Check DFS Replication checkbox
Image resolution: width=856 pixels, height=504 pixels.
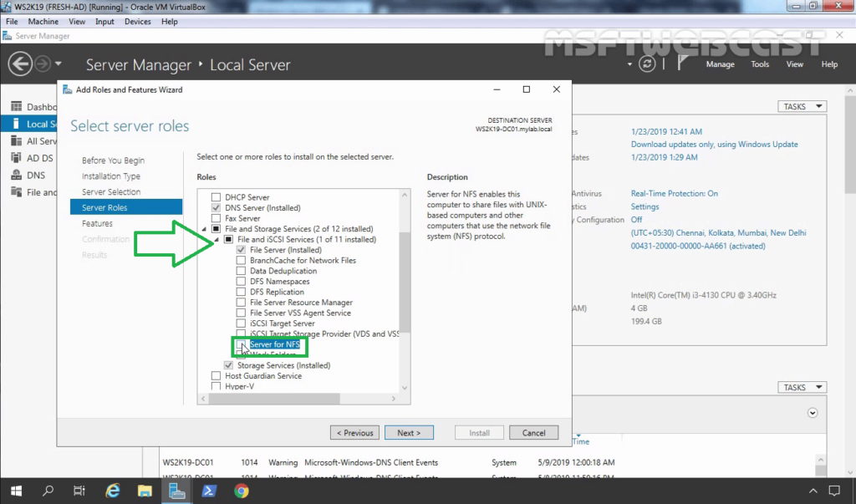point(241,292)
